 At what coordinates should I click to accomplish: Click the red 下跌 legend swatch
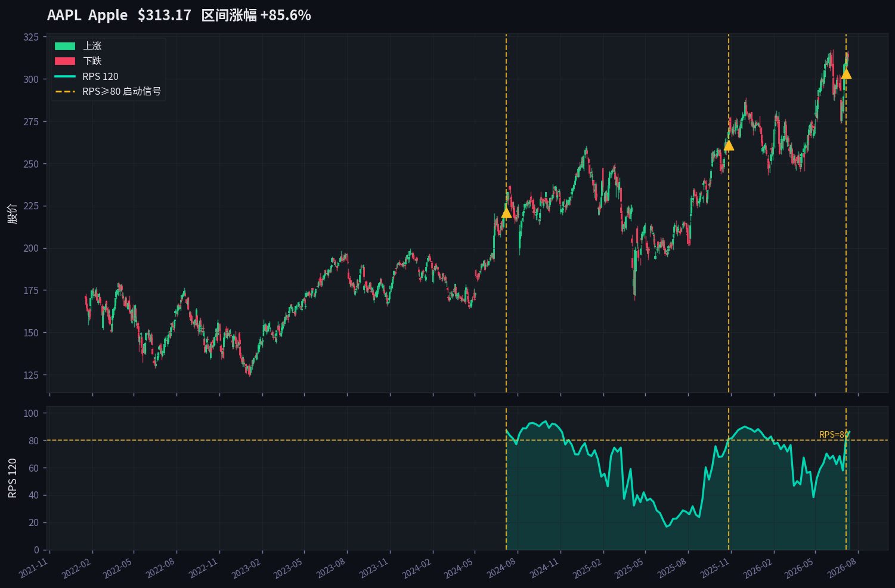65,61
